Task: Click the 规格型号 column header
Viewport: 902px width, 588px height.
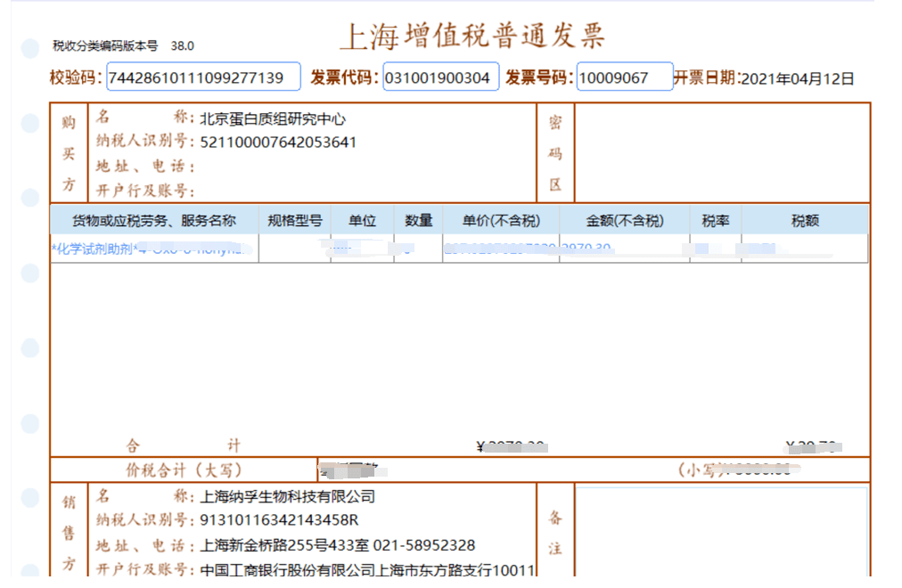Action: click(x=295, y=221)
